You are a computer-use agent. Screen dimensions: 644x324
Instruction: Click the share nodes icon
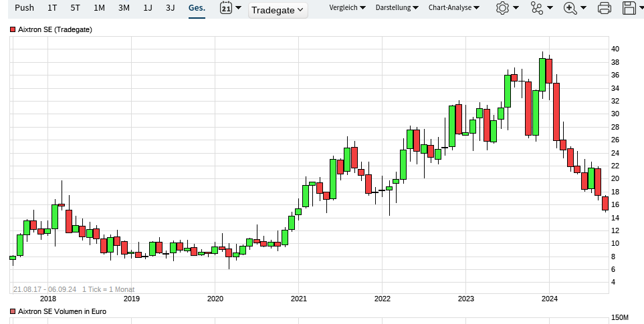coord(537,8)
